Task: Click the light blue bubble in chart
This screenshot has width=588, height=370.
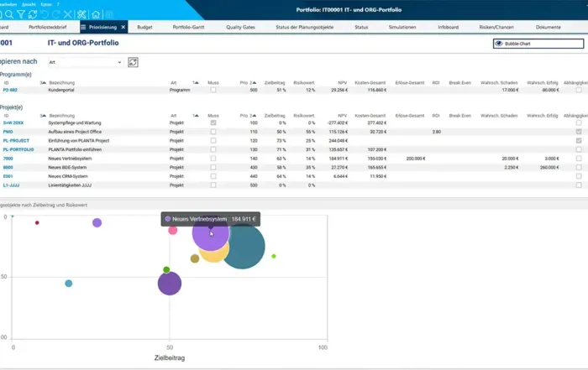Action: tap(69, 284)
